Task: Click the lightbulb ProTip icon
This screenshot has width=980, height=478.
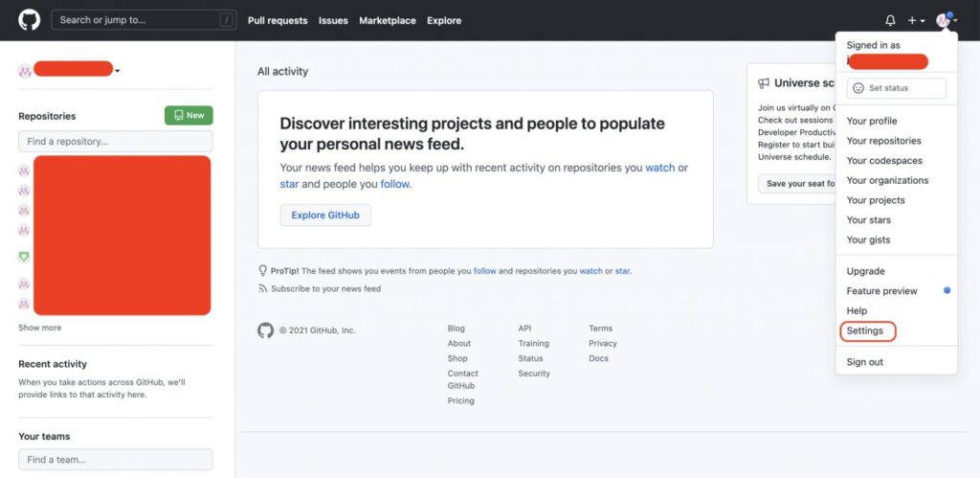Action: click(263, 271)
